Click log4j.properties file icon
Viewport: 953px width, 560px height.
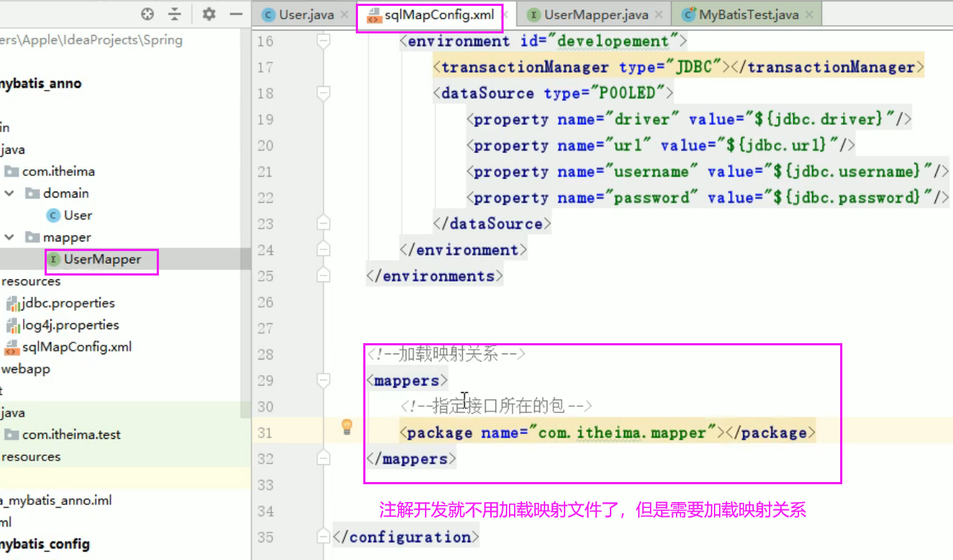(13, 325)
